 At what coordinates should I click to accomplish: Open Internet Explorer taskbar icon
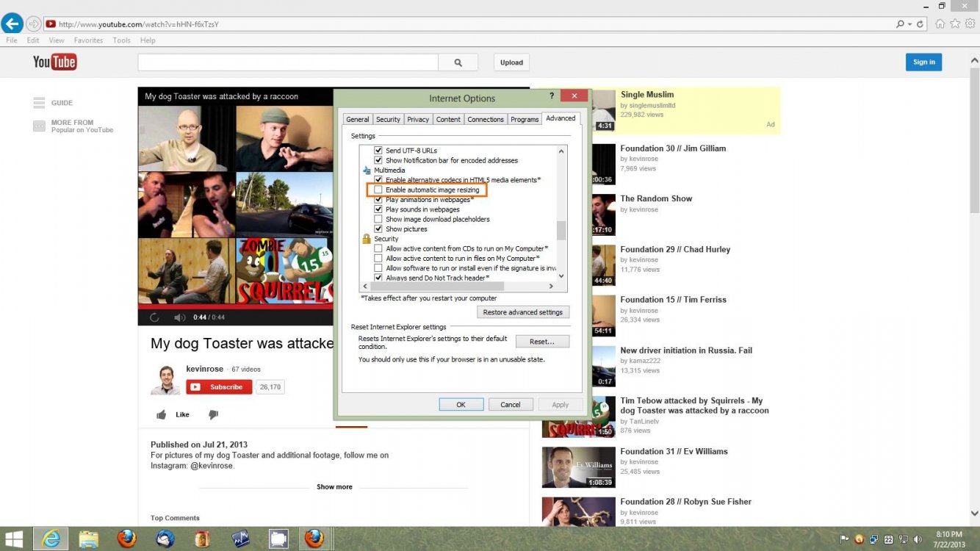click(x=51, y=539)
